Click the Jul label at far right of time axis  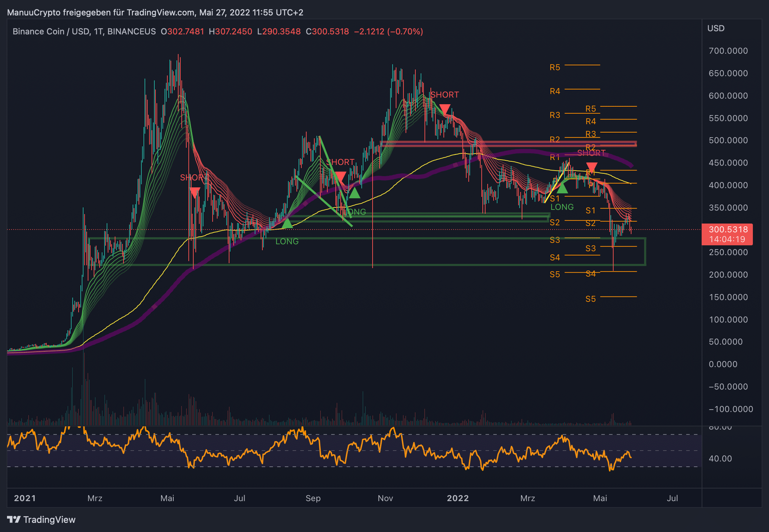point(672,498)
